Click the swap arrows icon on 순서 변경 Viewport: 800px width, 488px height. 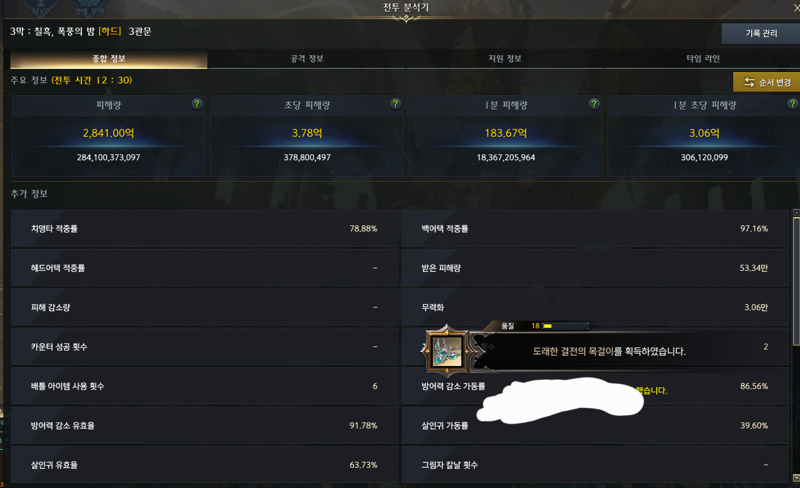click(x=749, y=82)
